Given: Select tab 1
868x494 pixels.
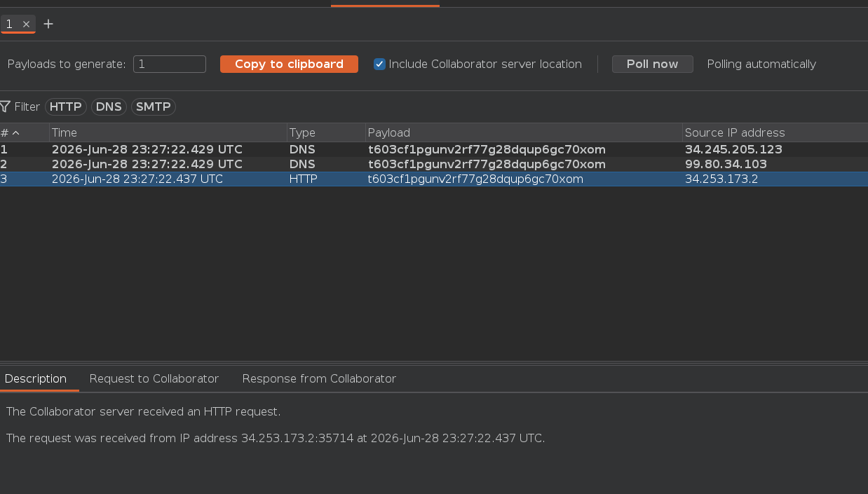Looking at the screenshot, I should pyautogui.click(x=9, y=25).
